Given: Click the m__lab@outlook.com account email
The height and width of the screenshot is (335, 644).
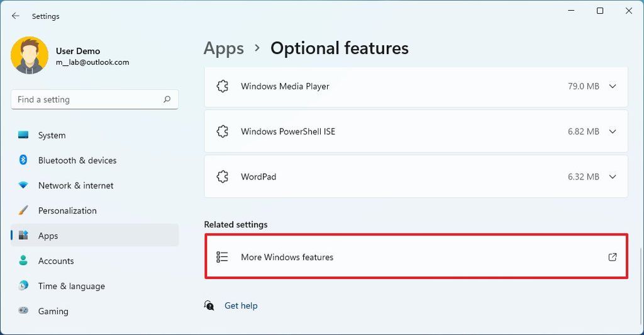Looking at the screenshot, I should [92, 62].
